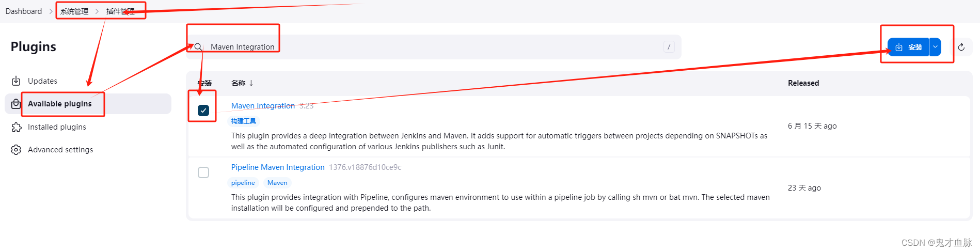
Task: Click the 系统管理 breadcrumb
Action: click(x=74, y=11)
